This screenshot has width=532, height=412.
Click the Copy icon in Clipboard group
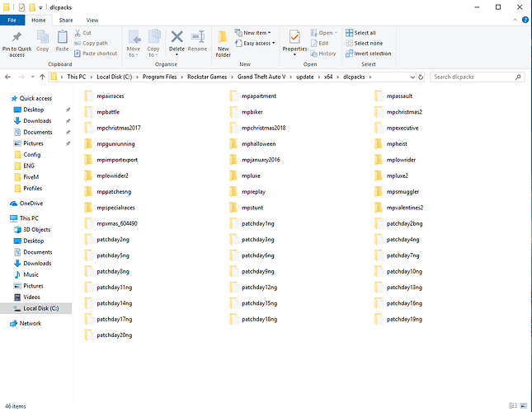[x=42, y=36]
